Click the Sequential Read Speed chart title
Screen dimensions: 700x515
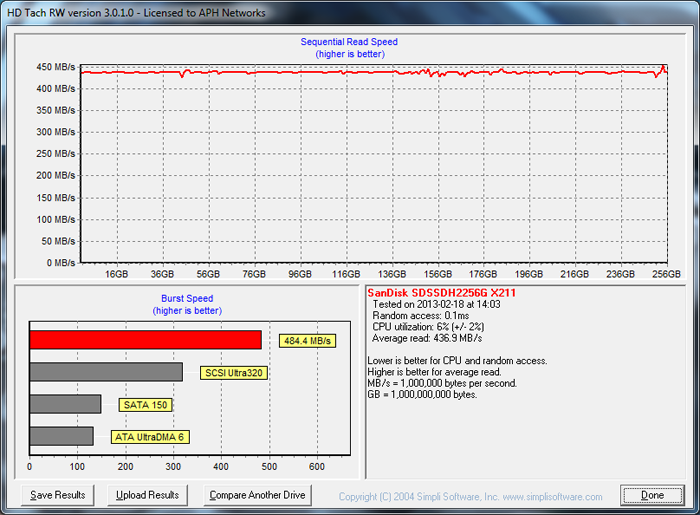click(x=349, y=42)
